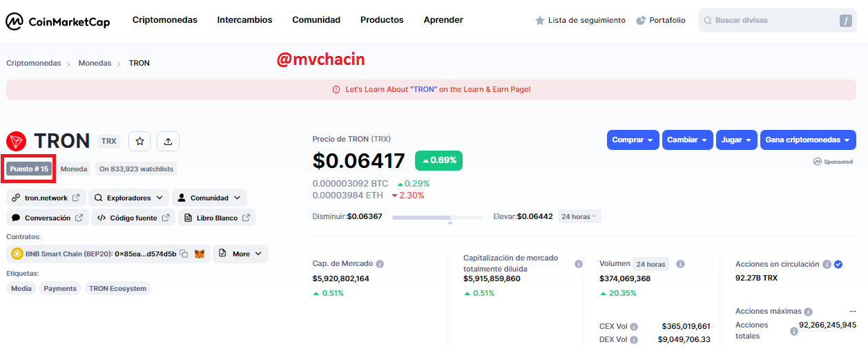Open the Libro Blanco whitepaper link
Image resolution: width=868 pixels, height=351 pixels.
coord(217,218)
